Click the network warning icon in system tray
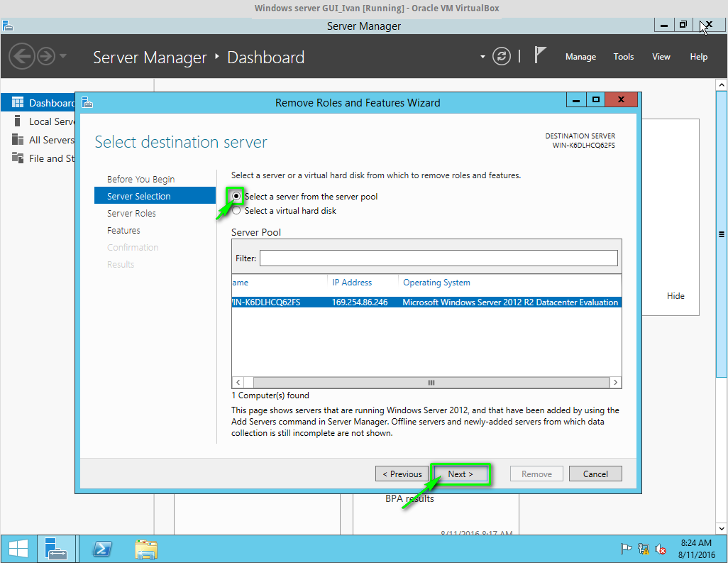 (643, 549)
